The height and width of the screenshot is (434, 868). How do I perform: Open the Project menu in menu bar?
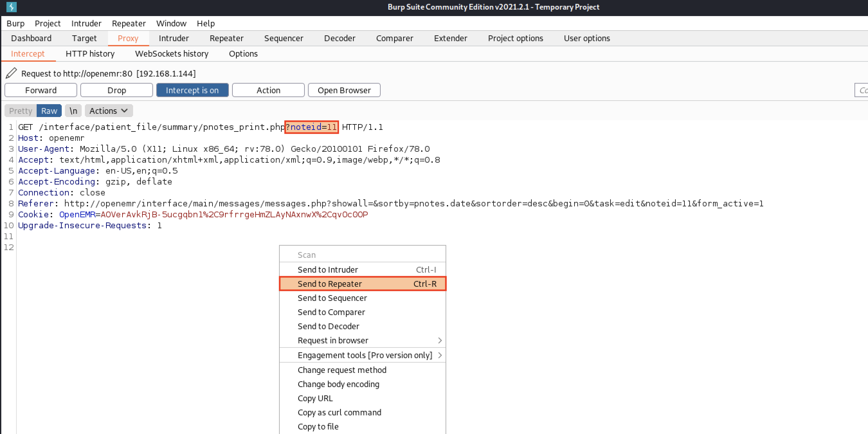coord(48,23)
